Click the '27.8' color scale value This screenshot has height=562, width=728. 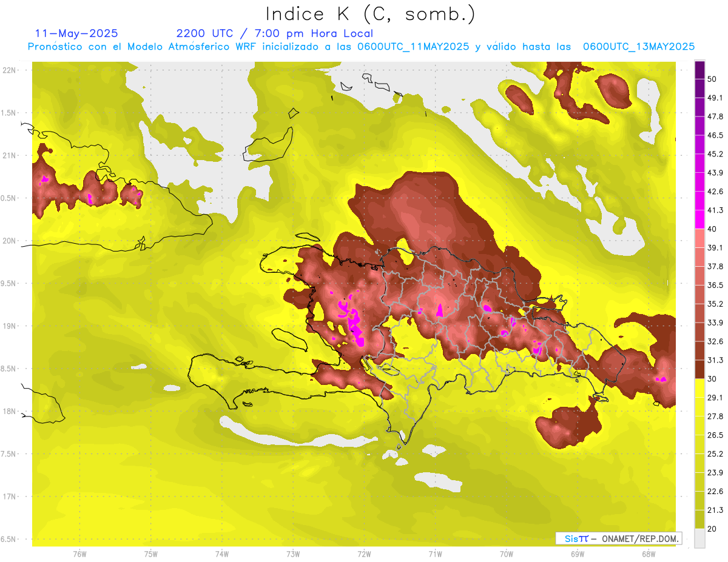tap(715, 416)
